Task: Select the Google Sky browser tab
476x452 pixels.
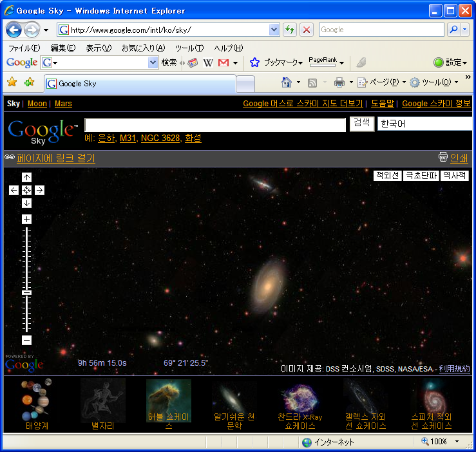Action: (140, 84)
